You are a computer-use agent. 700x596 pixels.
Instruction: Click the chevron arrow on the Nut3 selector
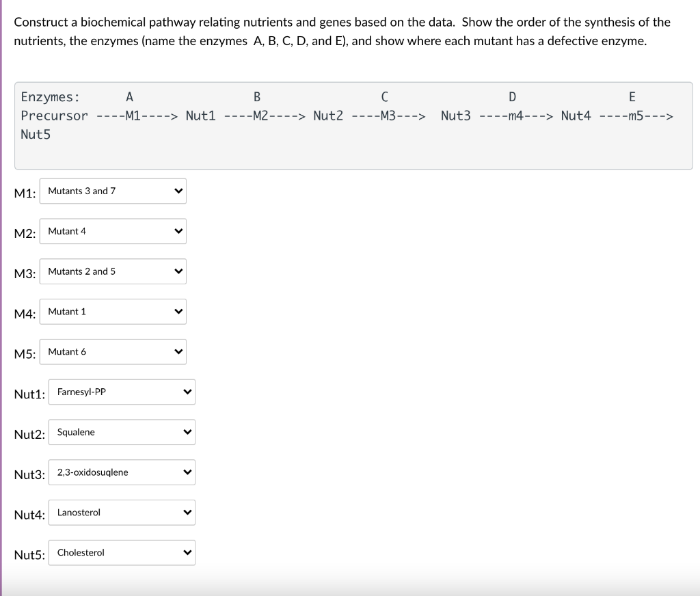(186, 472)
